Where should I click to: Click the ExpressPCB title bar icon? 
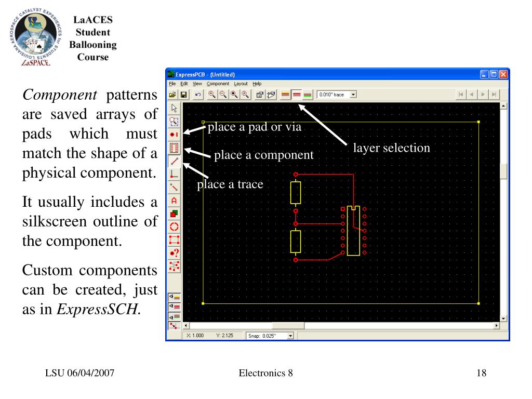(x=171, y=74)
